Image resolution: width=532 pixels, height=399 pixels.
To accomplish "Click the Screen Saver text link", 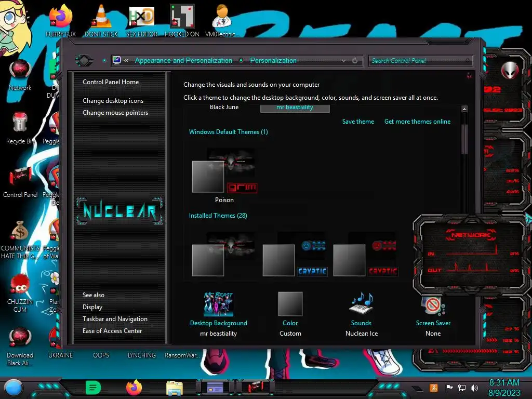I will tap(433, 323).
